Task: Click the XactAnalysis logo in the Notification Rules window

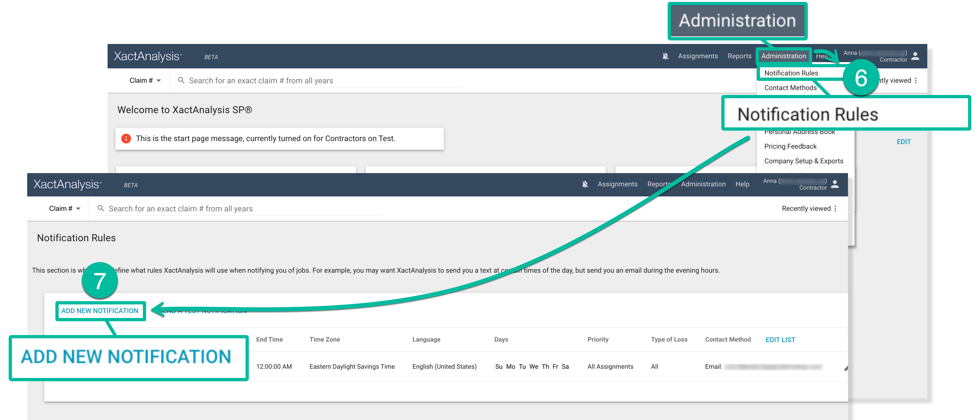Action: (x=67, y=184)
